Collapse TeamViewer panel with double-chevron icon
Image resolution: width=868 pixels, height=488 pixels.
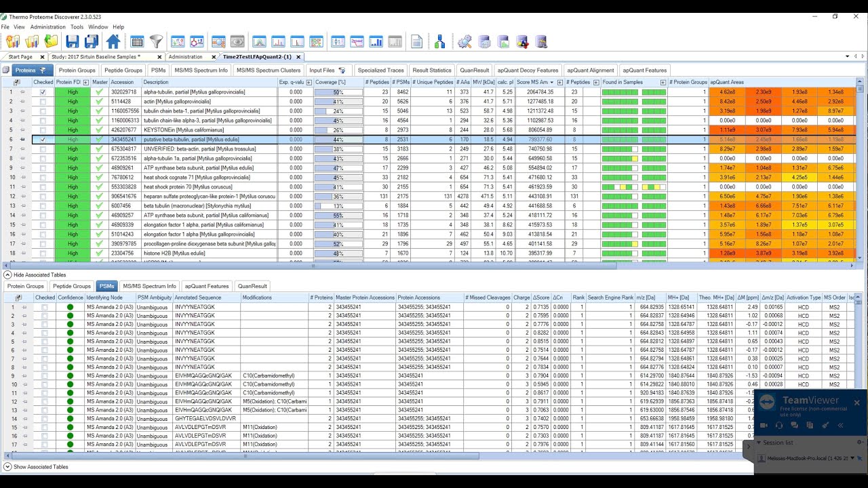[x=841, y=425]
